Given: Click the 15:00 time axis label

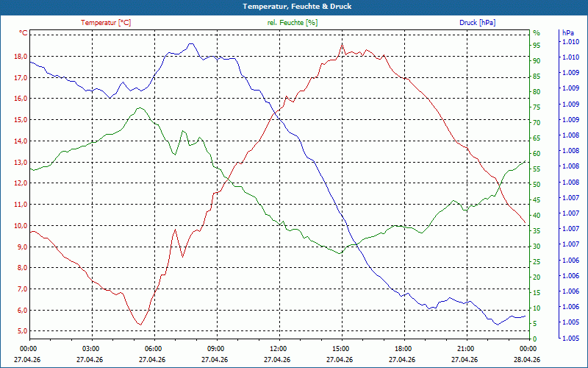Looking at the screenshot, I should [340, 348].
